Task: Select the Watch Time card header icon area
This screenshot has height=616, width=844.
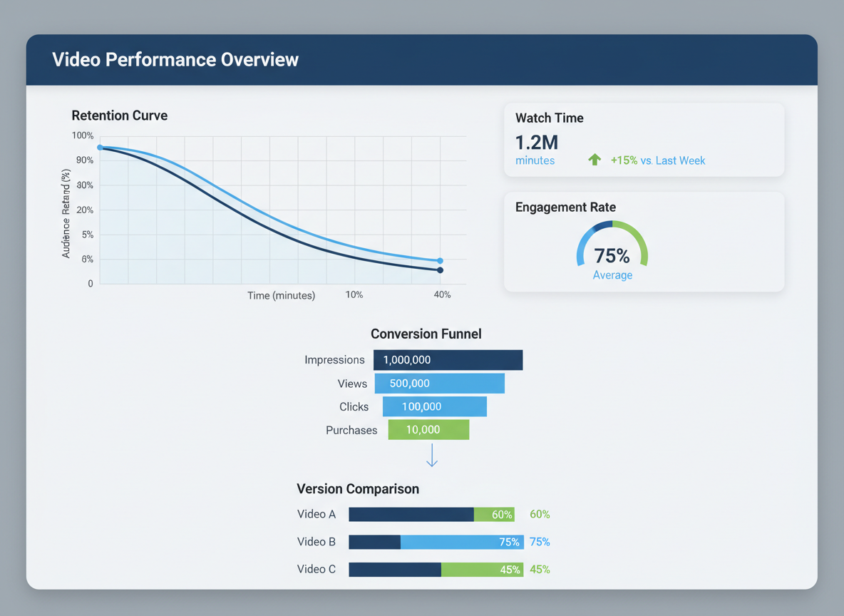Action: tap(549, 118)
